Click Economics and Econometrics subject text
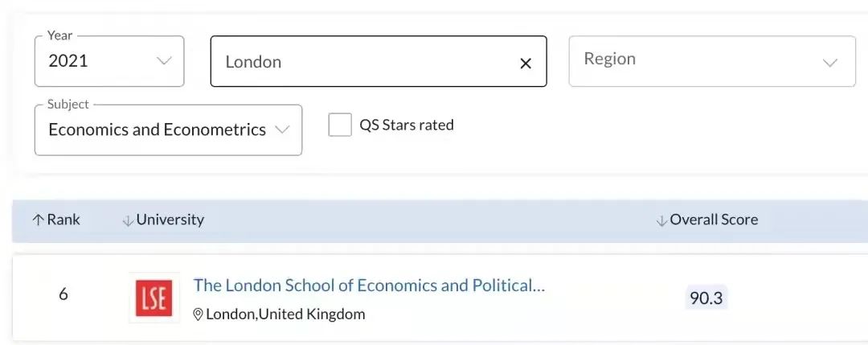Image resolution: width=868 pixels, height=345 pixels. point(157,129)
